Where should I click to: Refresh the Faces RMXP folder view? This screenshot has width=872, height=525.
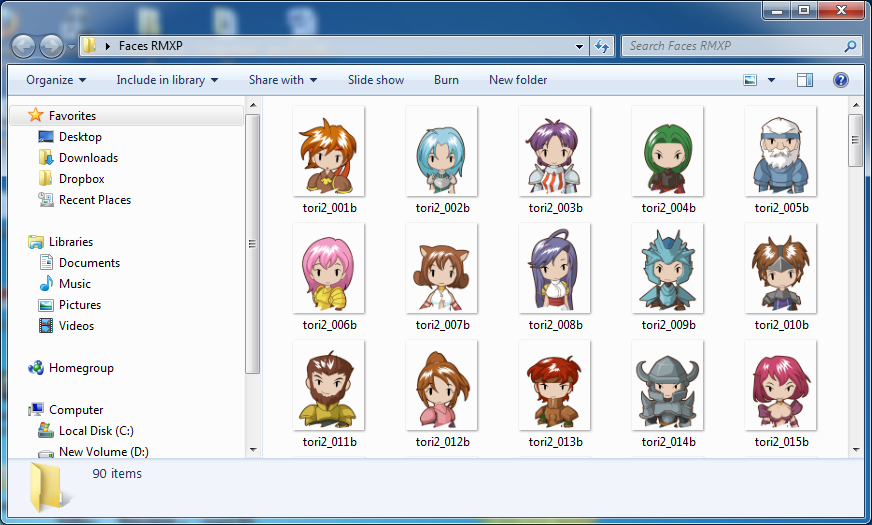(602, 47)
